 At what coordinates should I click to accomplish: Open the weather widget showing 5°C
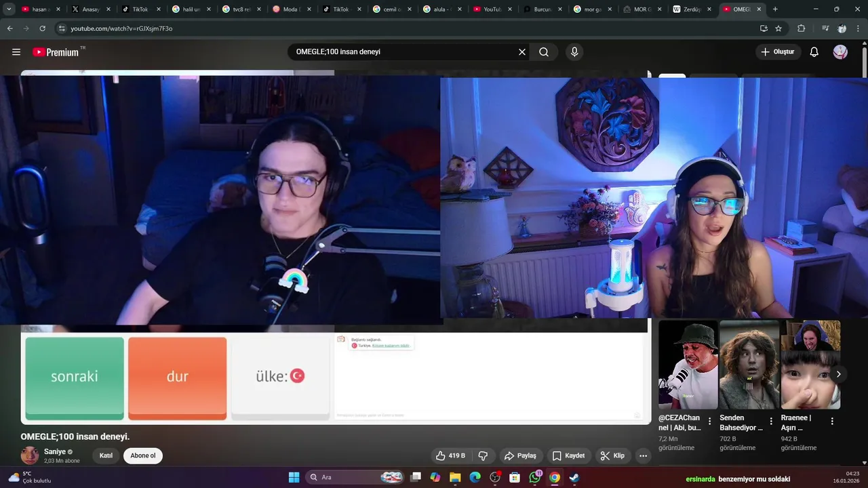(x=30, y=477)
